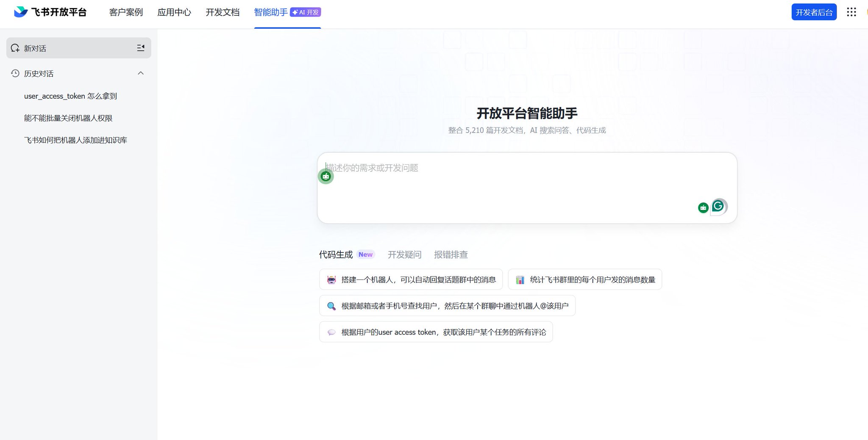
Task: Collapse the 历史对话 section with the chevron
Action: 141,73
